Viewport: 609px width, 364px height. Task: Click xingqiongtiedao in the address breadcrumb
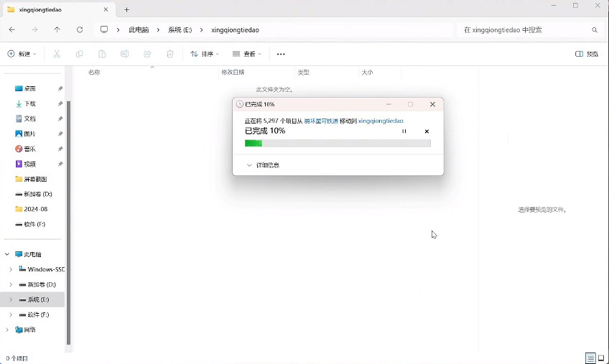click(x=235, y=30)
